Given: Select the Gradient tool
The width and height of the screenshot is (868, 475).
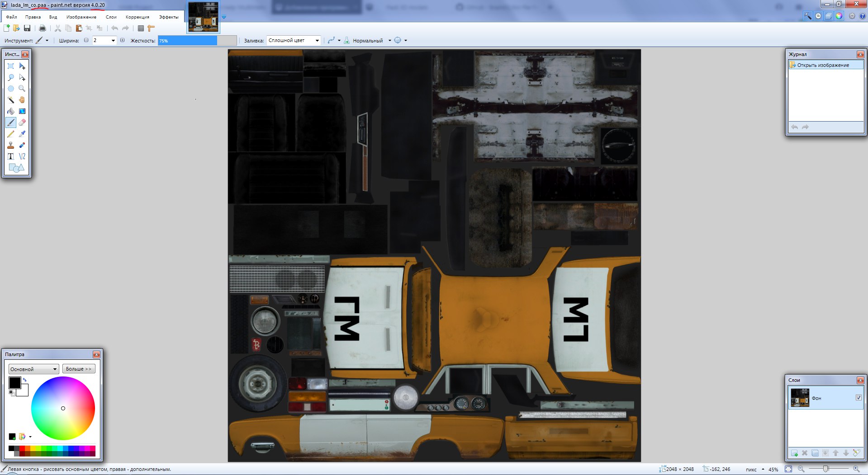Looking at the screenshot, I should [22, 111].
